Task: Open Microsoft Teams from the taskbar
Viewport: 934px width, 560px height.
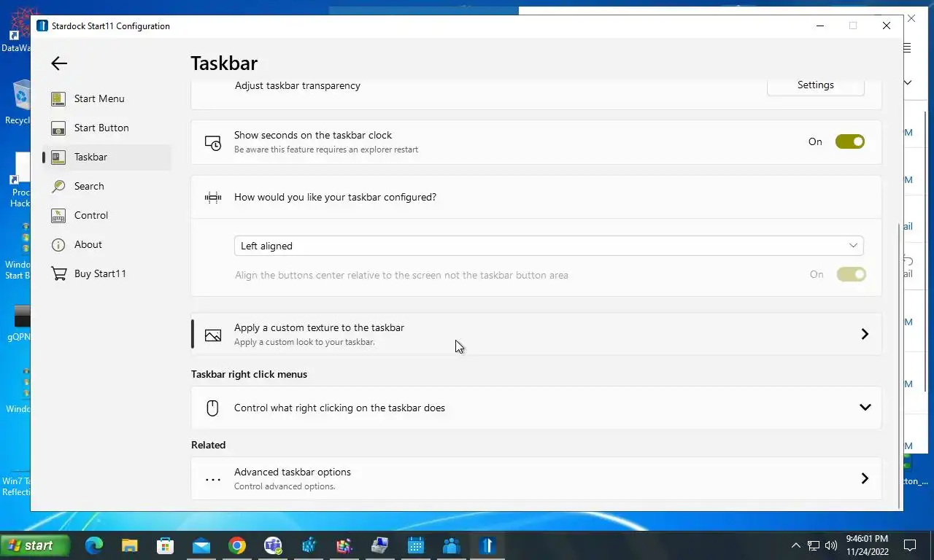Action: (273, 545)
